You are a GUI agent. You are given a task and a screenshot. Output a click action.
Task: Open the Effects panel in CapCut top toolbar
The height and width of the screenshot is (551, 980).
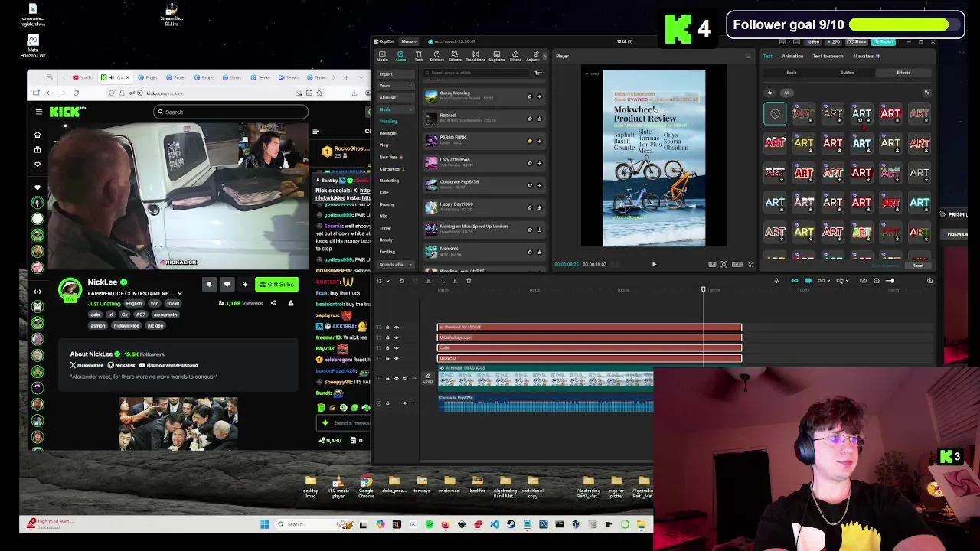pyautogui.click(x=455, y=57)
